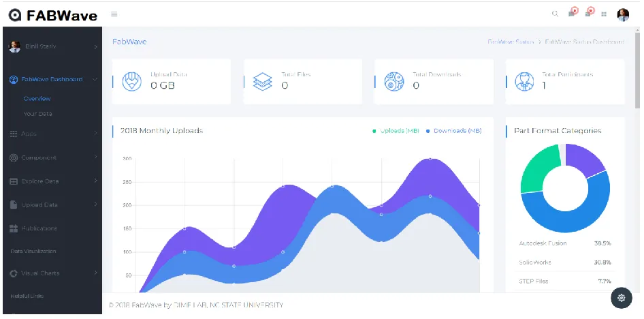
Task: Select the Your Data submenu item
Action: (x=37, y=114)
